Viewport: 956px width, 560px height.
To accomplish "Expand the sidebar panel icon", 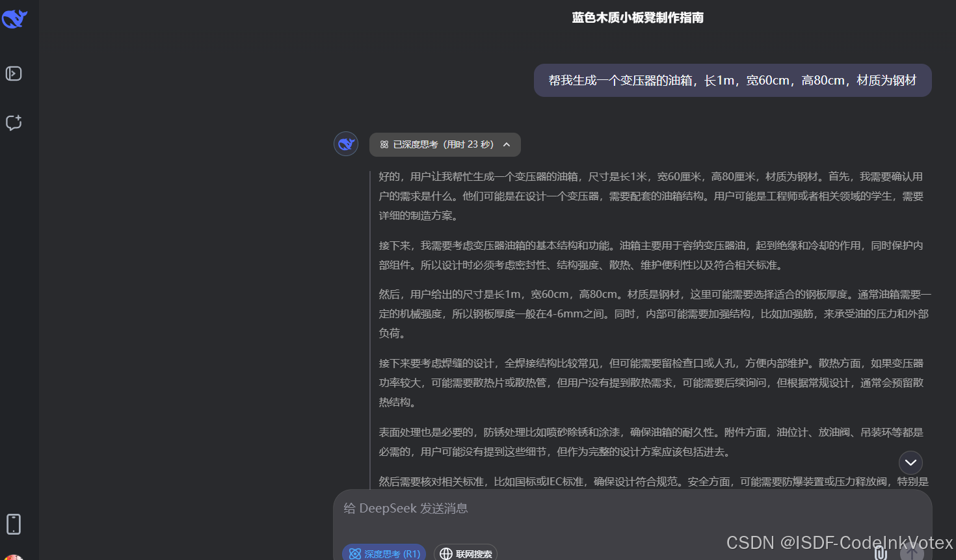I will point(14,73).
